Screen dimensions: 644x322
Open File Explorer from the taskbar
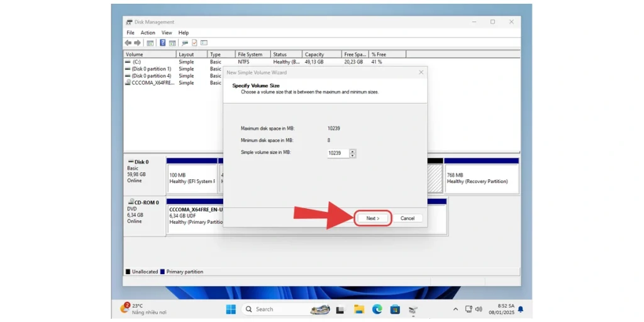tap(358, 309)
